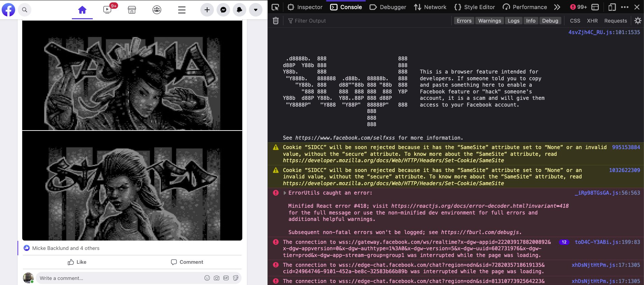This screenshot has height=285, width=644.
Task: Open hamburger menu in Facebook header
Action: tap(182, 10)
